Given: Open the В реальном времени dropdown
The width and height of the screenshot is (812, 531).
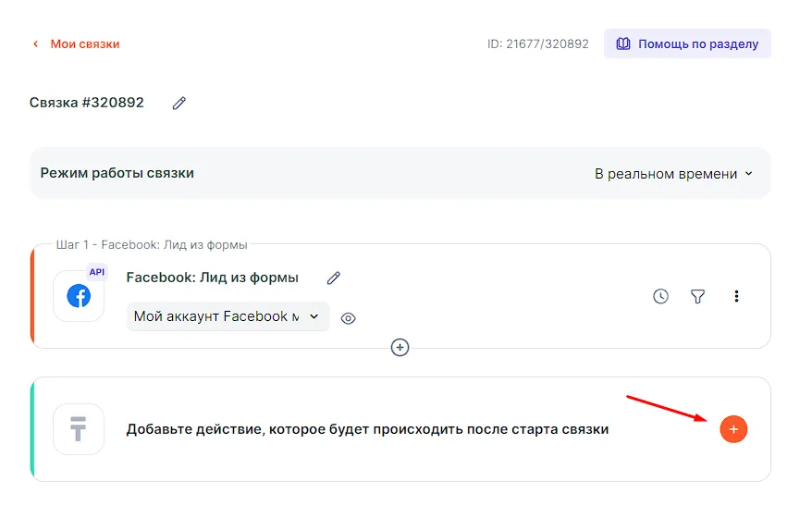Looking at the screenshot, I should [673, 174].
